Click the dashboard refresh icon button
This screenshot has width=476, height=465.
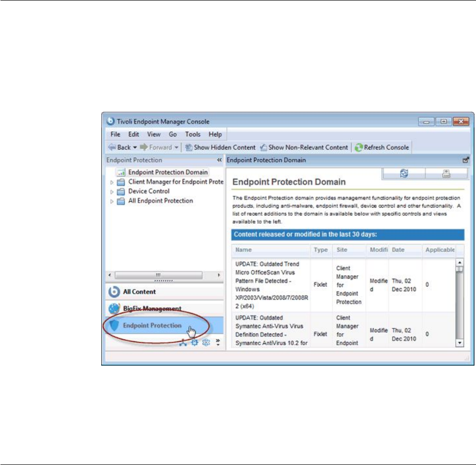(x=404, y=173)
